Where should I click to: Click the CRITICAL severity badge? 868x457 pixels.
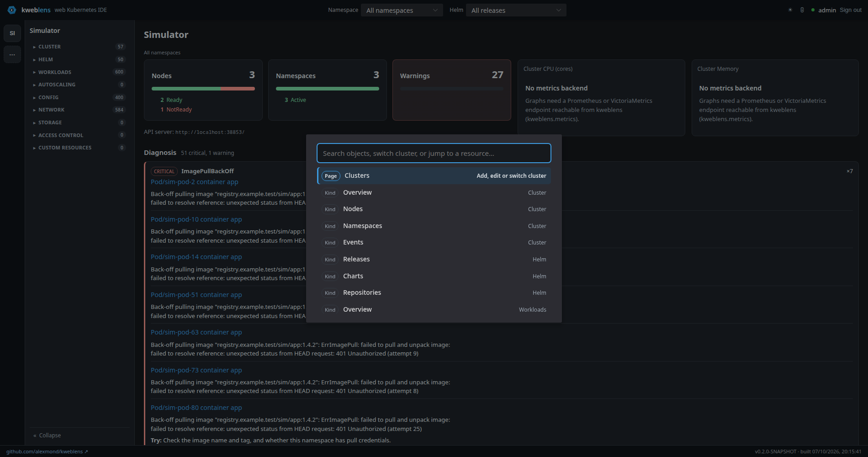(164, 171)
